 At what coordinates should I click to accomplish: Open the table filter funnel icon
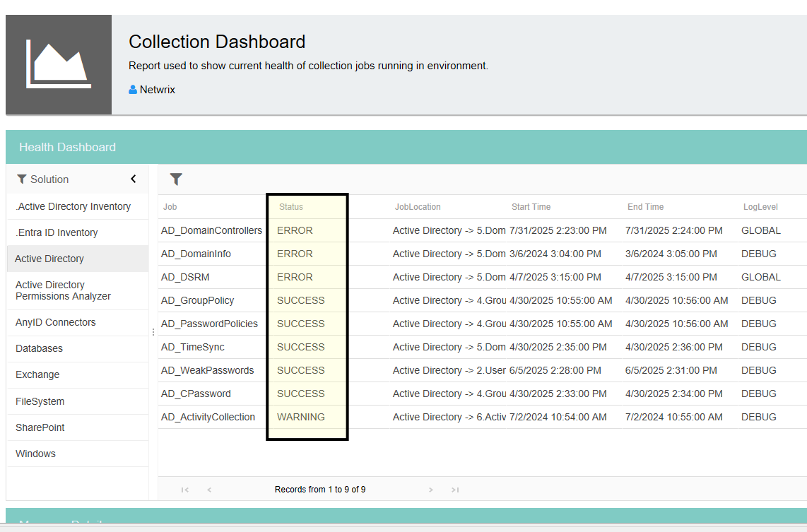pos(176,179)
